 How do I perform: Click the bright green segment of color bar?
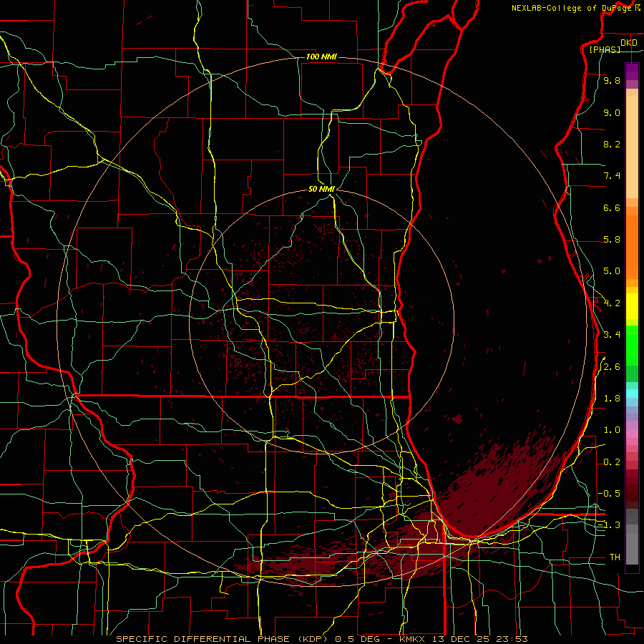pos(632,345)
